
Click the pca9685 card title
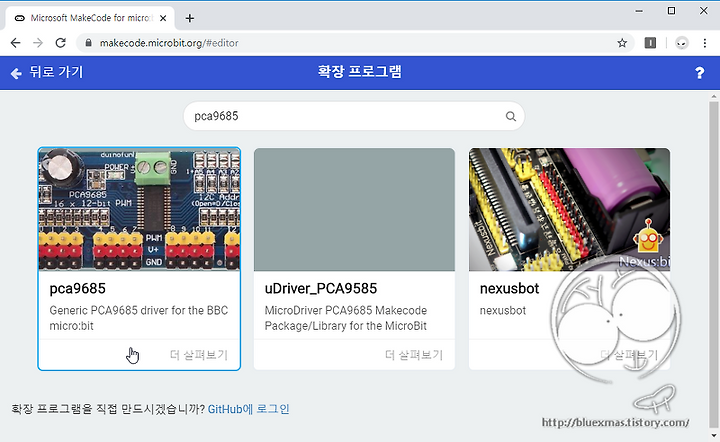78,288
